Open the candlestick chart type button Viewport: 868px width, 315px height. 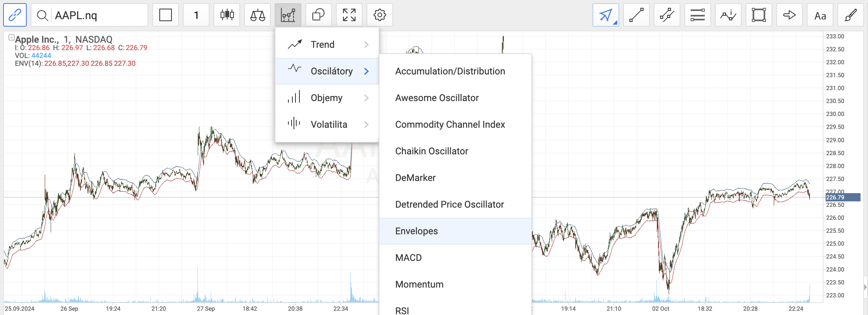[227, 15]
